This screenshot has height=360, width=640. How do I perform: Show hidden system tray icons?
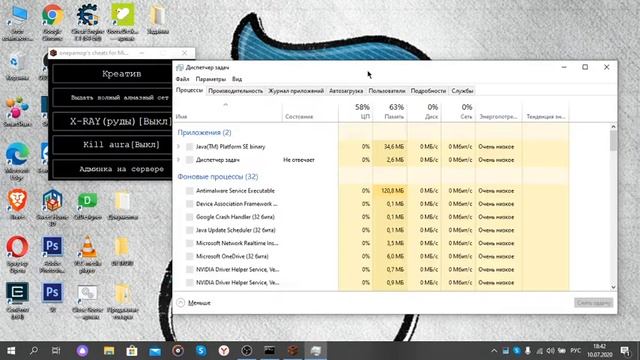point(494,351)
